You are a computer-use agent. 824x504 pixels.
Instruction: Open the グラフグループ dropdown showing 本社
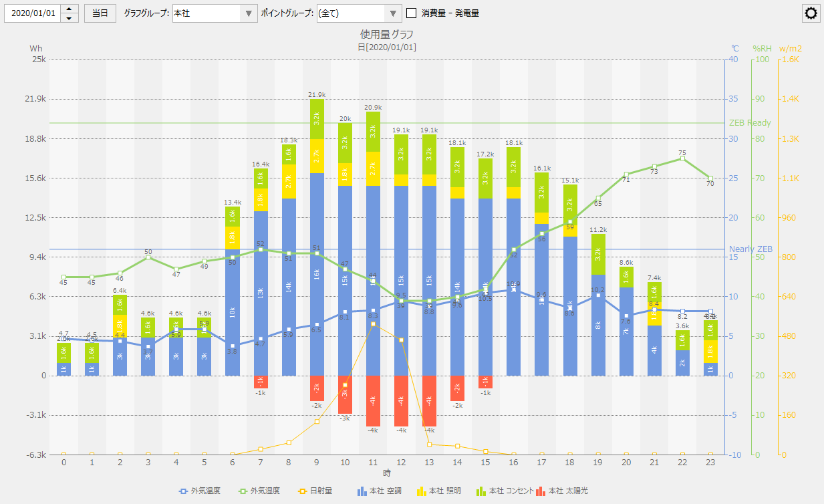pyautogui.click(x=215, y=13)
